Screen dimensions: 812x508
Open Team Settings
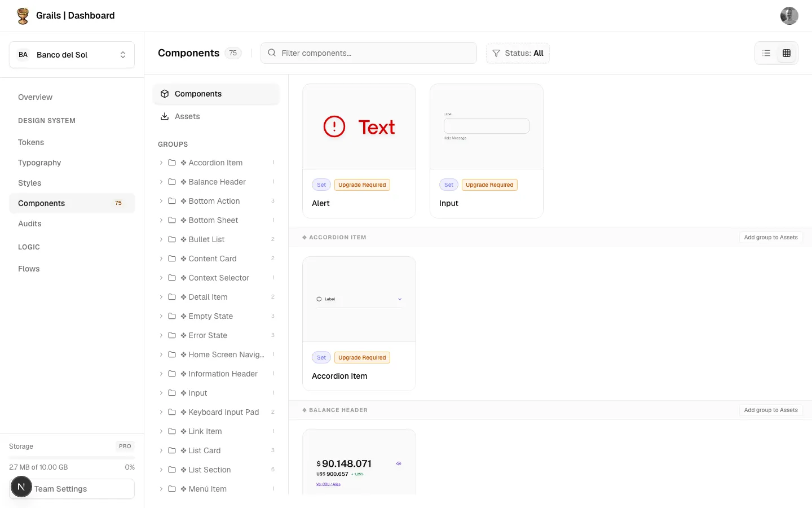click(x=72, y=489)
